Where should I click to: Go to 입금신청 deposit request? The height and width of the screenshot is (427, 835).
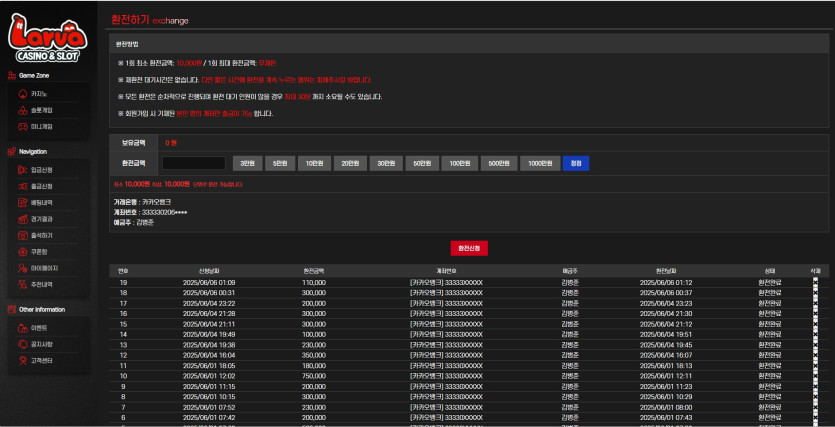[42, 170]
